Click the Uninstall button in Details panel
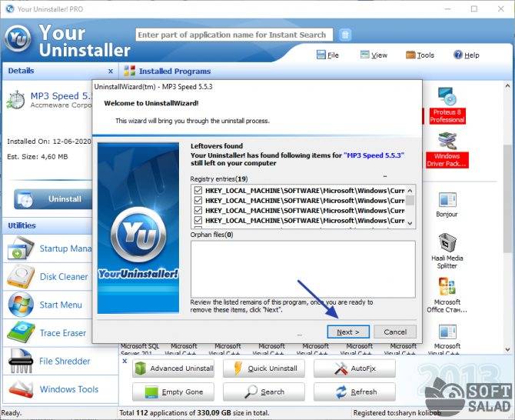This screenshot has height=420, width=515. (53, 198)
